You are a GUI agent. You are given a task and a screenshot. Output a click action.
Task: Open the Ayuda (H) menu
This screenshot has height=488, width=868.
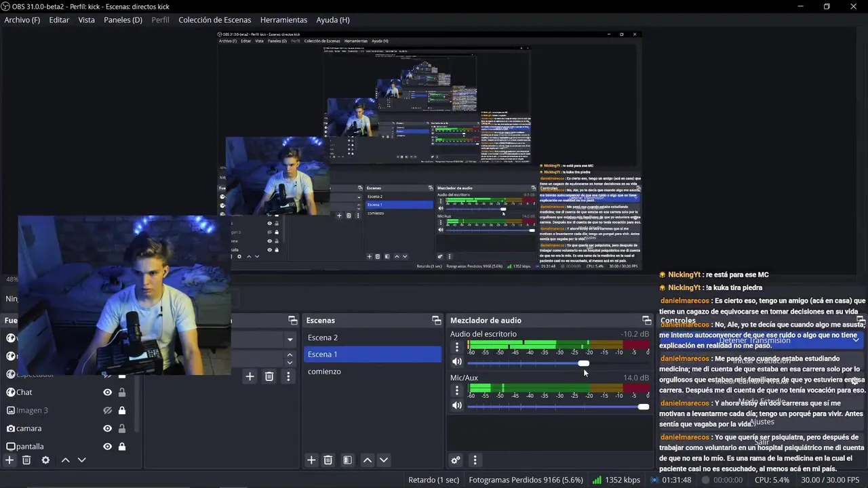tap(333, 20)
